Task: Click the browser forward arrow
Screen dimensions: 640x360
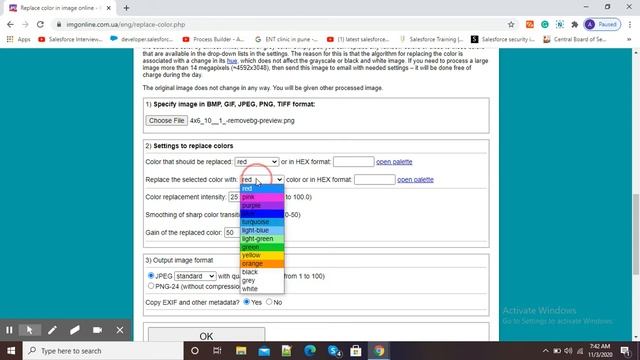Action: tap(25, 24)
